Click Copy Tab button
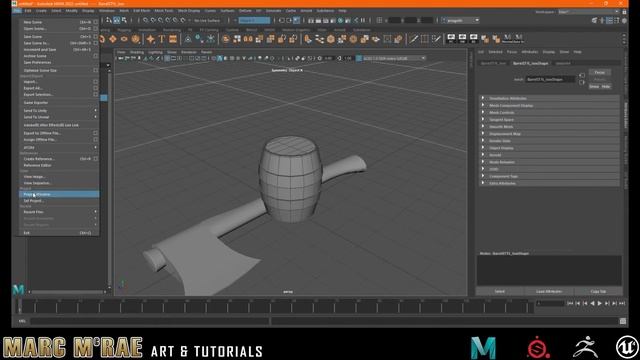 pyautogui.click(x=598, y=291)
